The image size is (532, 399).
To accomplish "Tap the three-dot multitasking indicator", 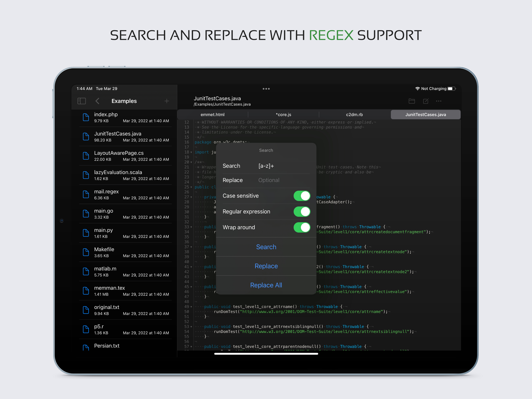I will pyautogui.click(x=266, y=89).
